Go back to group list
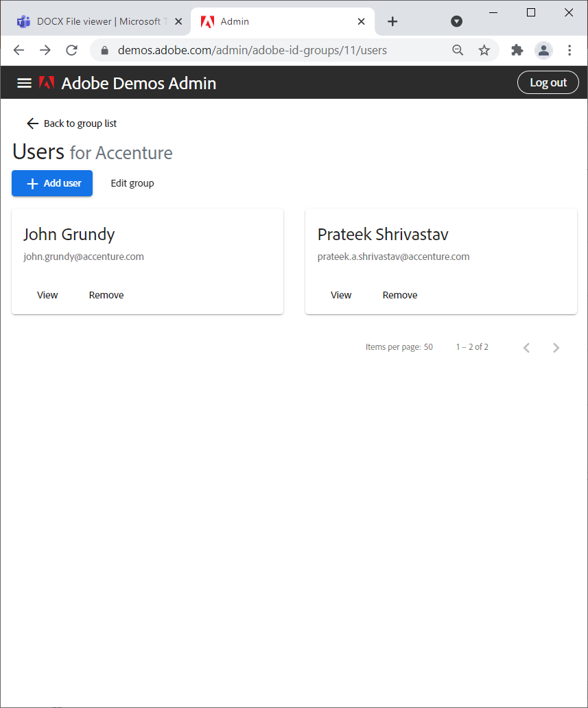 pos(71,123)
